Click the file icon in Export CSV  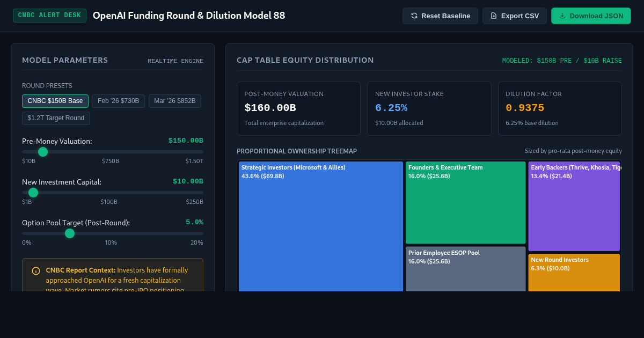click(494, 16)
